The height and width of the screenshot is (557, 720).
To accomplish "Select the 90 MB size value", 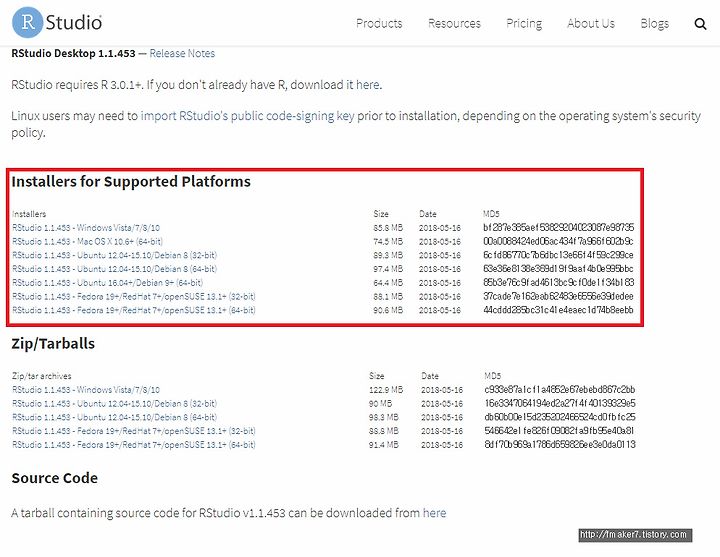I will [x=380, y=404].
